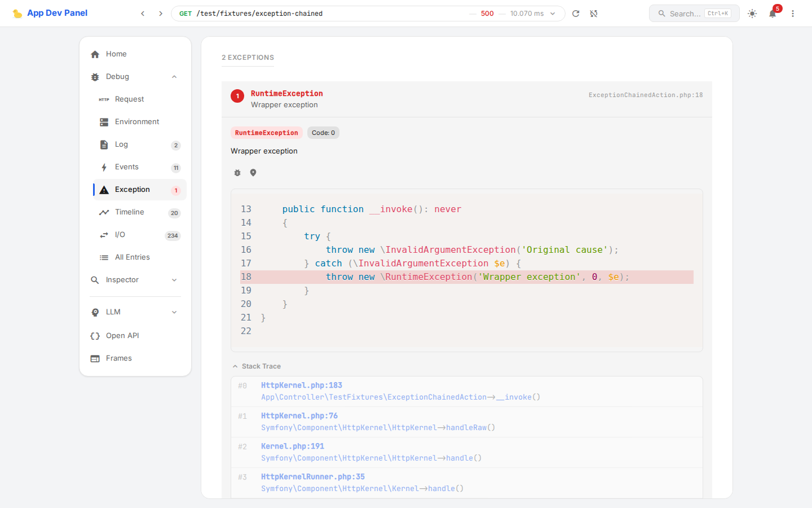Viewport: 812px width, 508px height.
Task: Toggle auto-refresh sync icon
Action: pyautogui.click(x=594, y=14)
